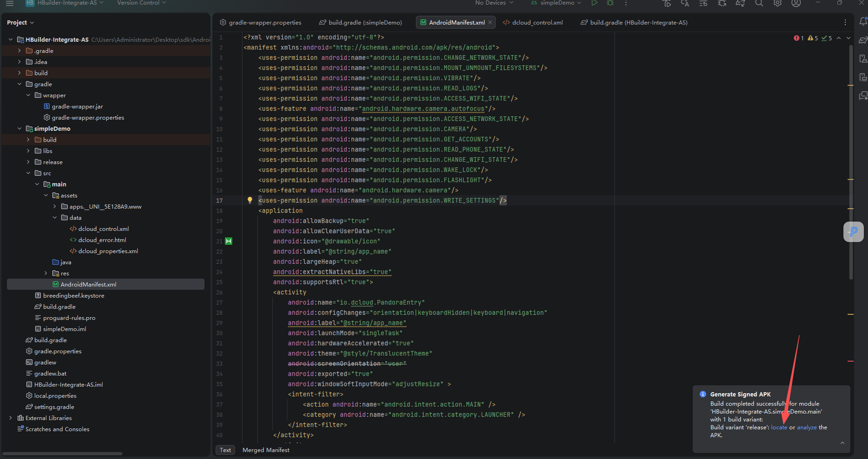
Task: Open Notifications bell in right sidebar
Action: coord(863,21)
